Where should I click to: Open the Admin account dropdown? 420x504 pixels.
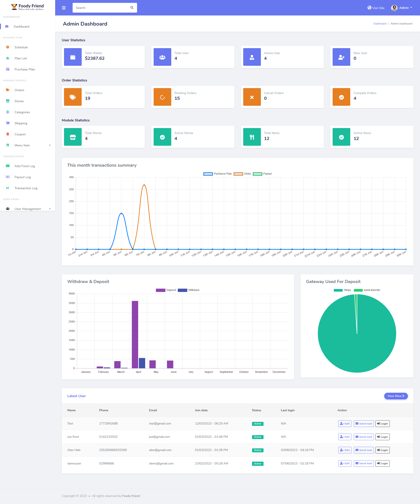[401, 8]
